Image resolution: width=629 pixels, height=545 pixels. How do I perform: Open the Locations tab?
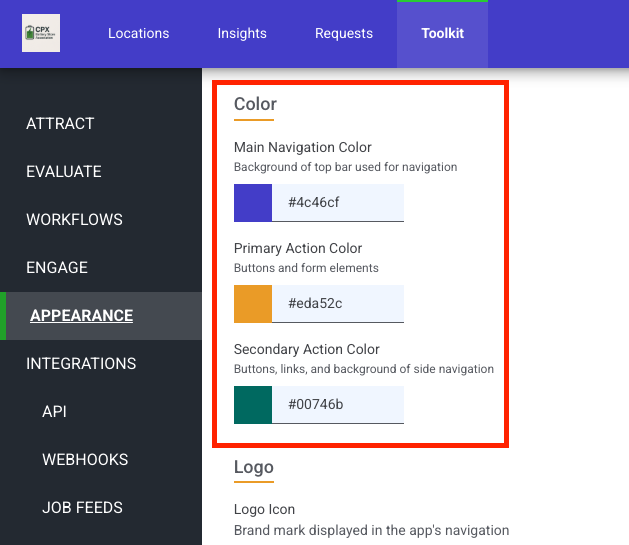138,33
